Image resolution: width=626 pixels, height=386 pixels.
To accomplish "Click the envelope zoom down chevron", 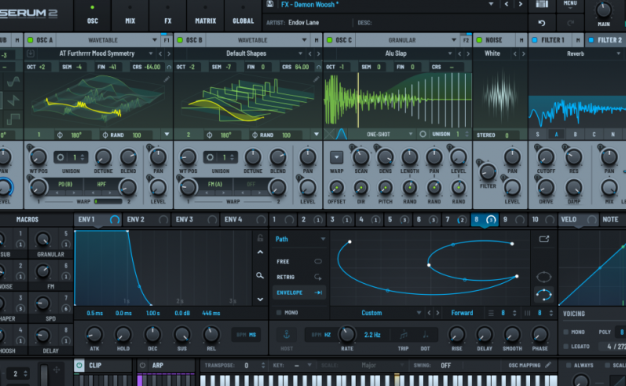I will click(260, 299).
